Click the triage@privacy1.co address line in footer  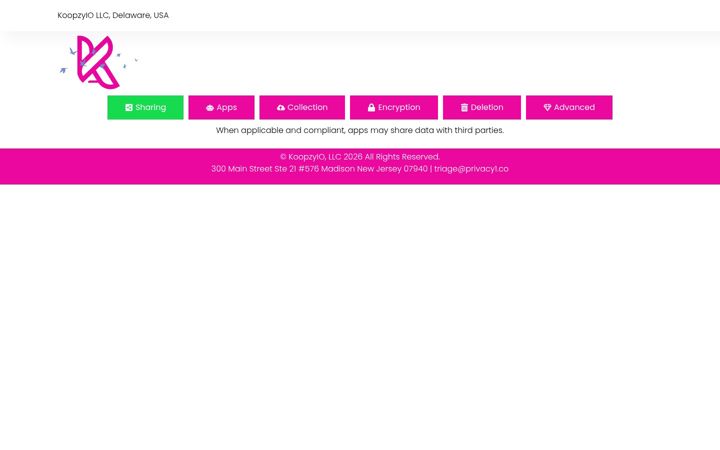click(360, 169)
